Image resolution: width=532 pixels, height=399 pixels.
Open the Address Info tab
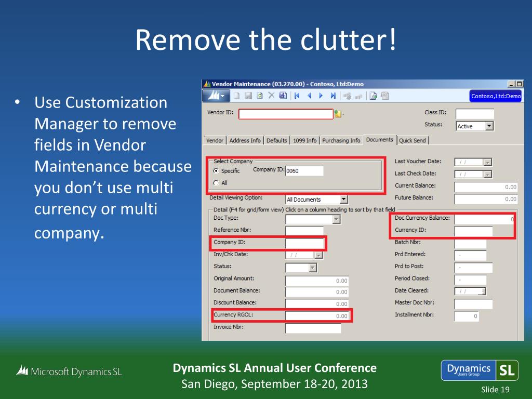point(245,140)
